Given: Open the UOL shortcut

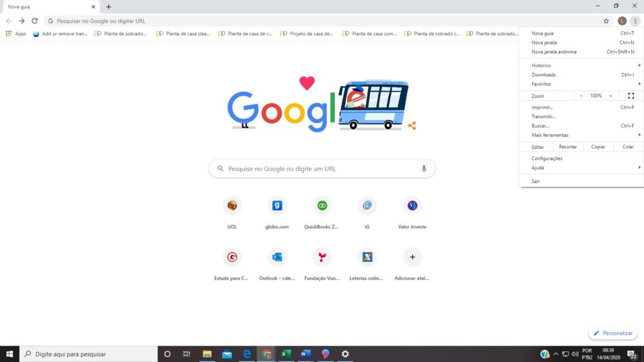Looking at the screenshot, I should click(x=232, y=214).
